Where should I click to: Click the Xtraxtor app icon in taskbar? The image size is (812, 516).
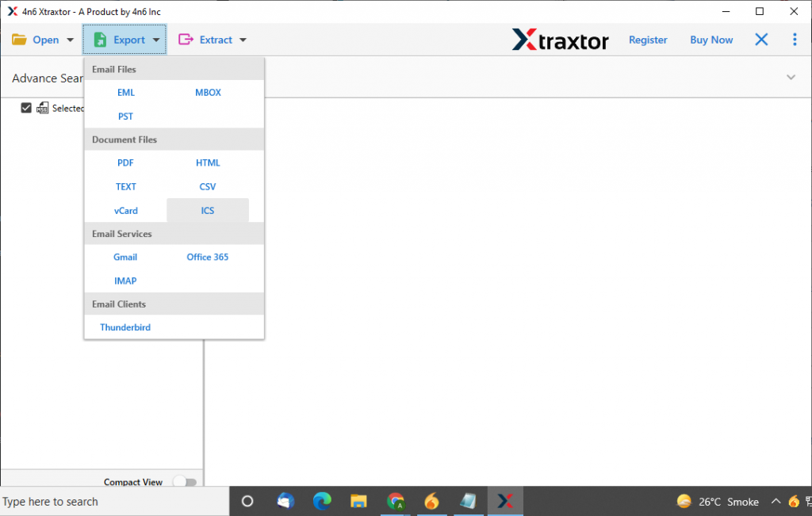click(504, 501)
